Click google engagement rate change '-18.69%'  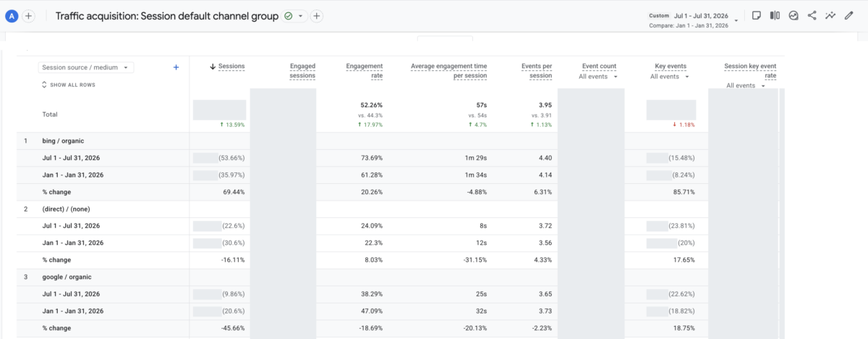(370, 329)
